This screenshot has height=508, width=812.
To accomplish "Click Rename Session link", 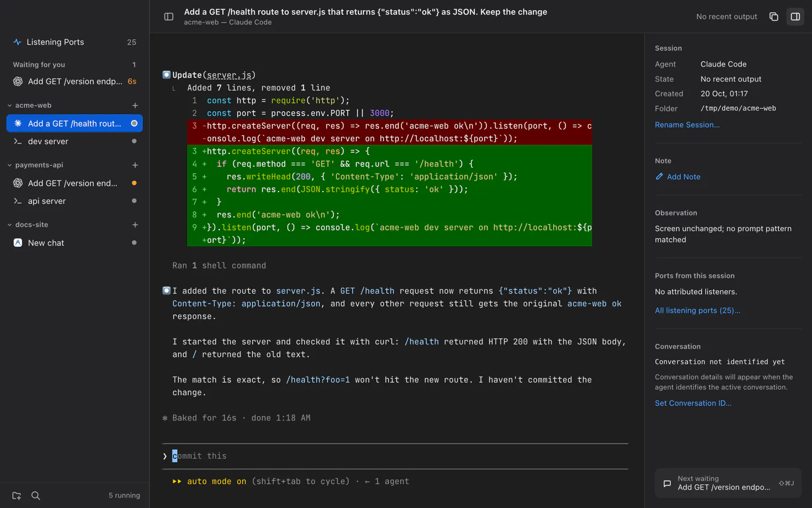I will tap(687, 125).
